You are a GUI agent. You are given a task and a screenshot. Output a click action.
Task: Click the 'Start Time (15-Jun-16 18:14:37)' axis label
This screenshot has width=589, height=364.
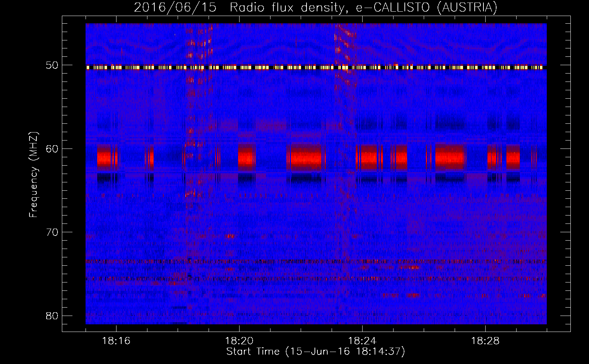pyautogui.click(x=316, y=352)
